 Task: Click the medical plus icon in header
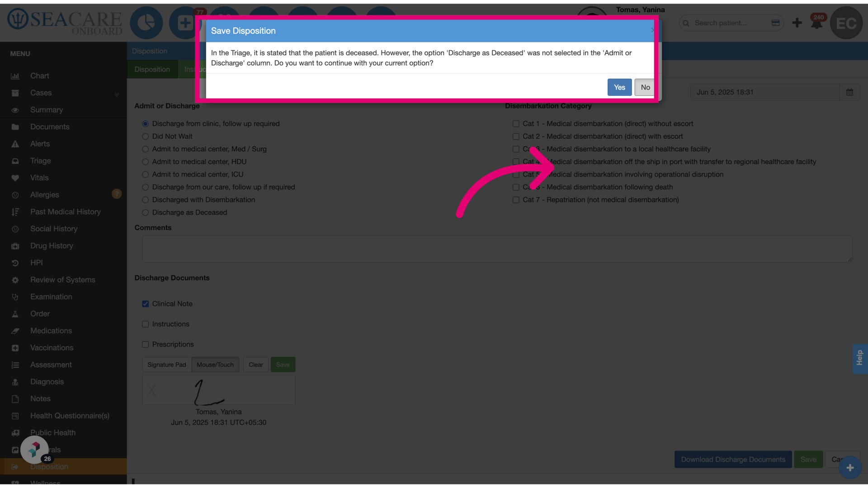pyautogui.click(x=185, y=23)
